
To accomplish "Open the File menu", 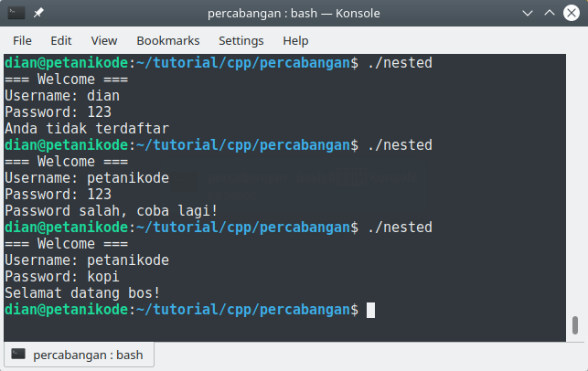I will point(22,40).
